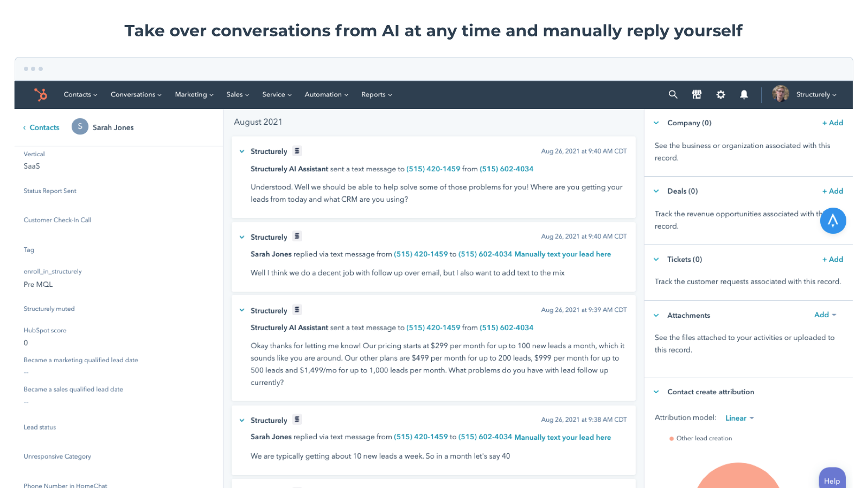
Task: Change attribution model via the Linear dropdown
Action: pos(739,418)
